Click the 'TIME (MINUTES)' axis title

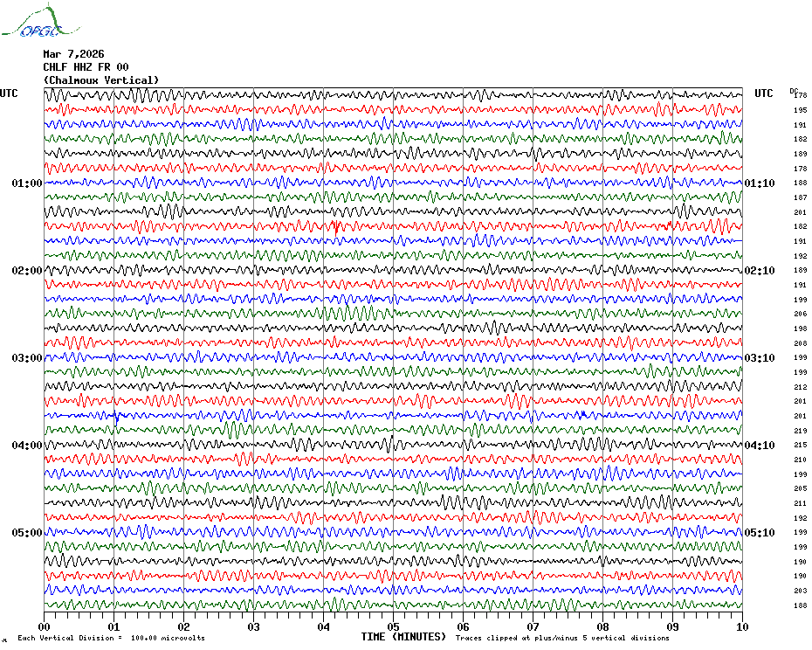403,637
